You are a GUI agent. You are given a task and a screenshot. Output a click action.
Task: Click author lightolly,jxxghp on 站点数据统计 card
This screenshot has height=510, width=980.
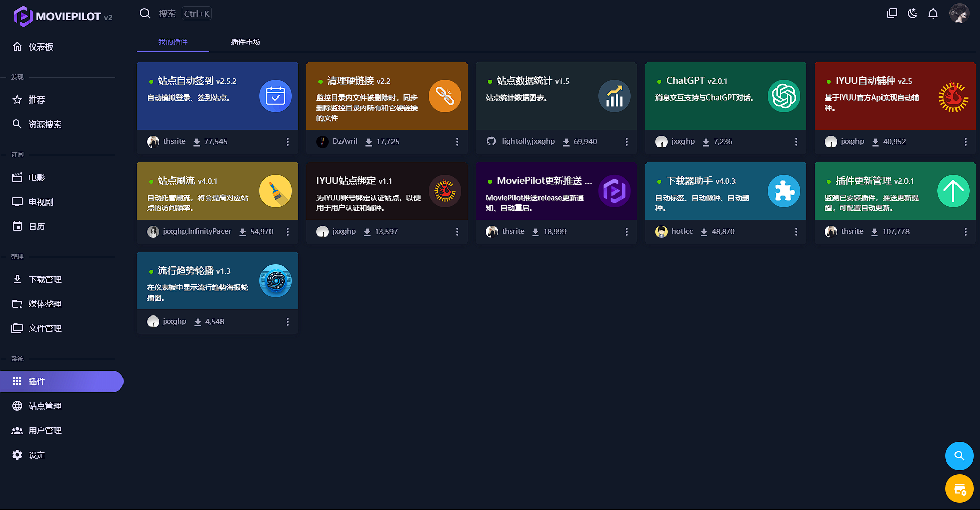pos(528,141)
